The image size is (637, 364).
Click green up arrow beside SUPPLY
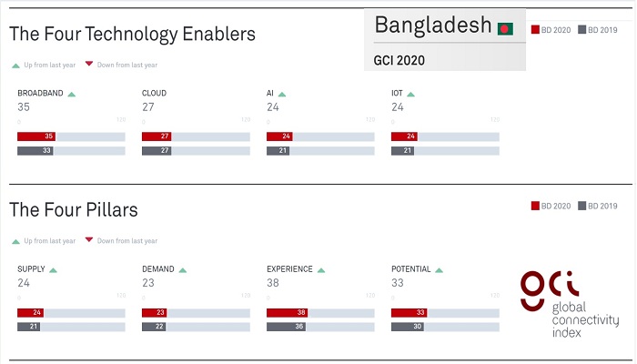(x=54, y=270)
